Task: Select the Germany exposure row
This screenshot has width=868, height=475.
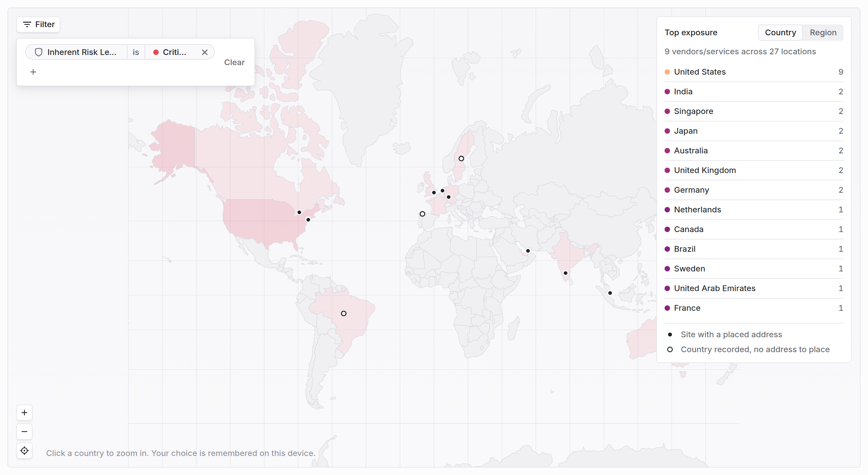Action: point(754,190)
